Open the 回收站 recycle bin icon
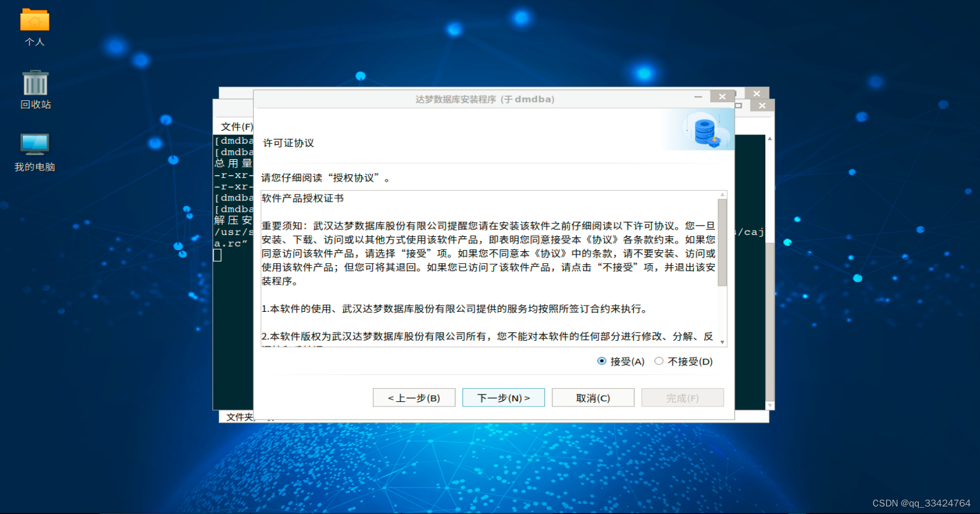980x514 pixels. pos(35,90)
